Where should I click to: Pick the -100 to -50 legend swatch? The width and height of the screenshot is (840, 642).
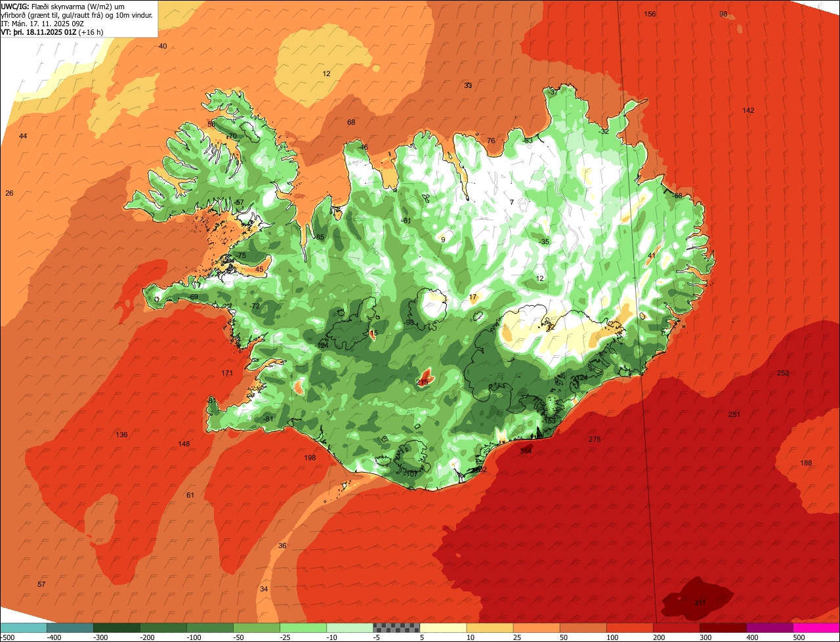210,628
